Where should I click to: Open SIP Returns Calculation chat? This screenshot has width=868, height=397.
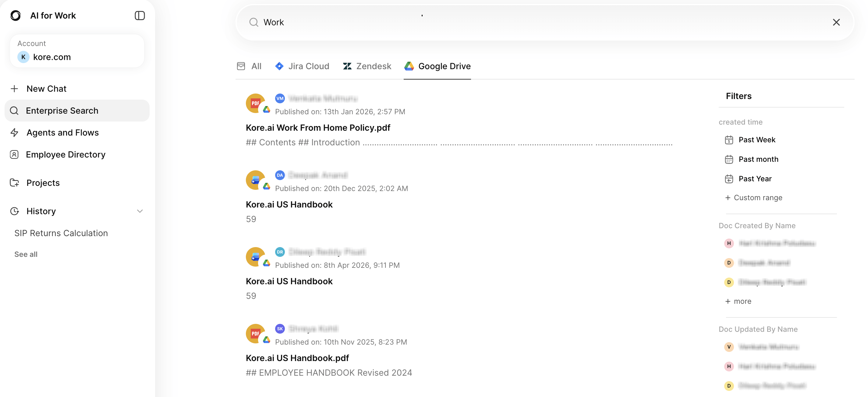pyautogui.click(x=61, y=233)
